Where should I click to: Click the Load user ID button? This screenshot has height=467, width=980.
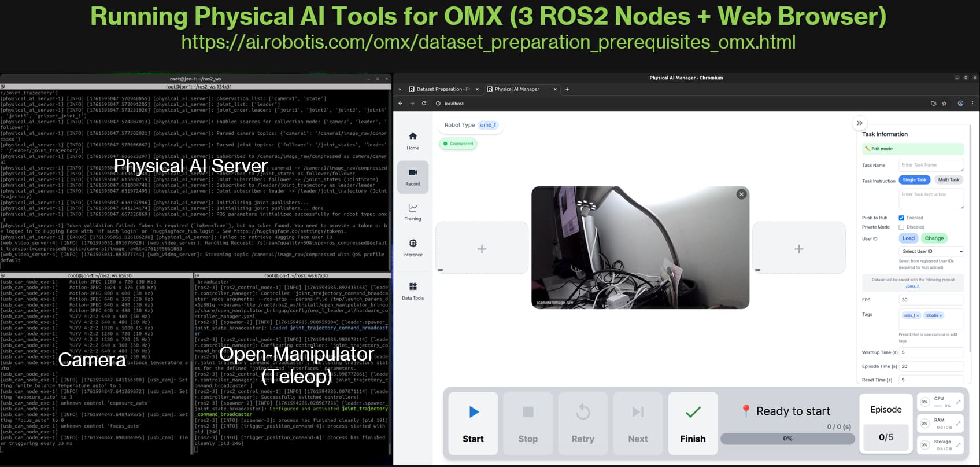908,238
